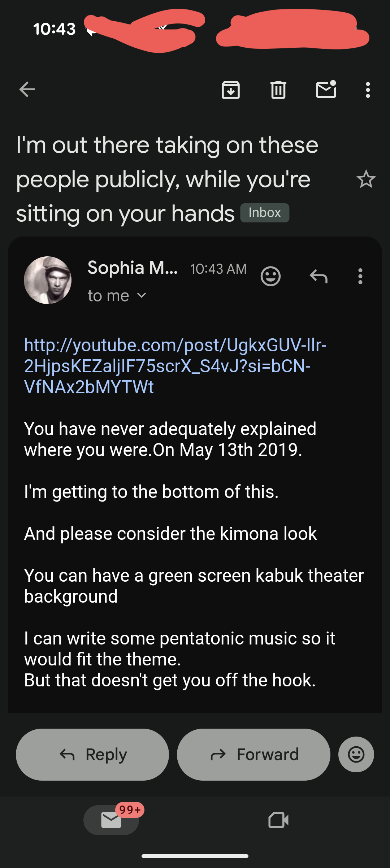390x868 pixels.
Task: Tap the system navigation home bar
Action: pyautogui.click(x=195, y=856)
